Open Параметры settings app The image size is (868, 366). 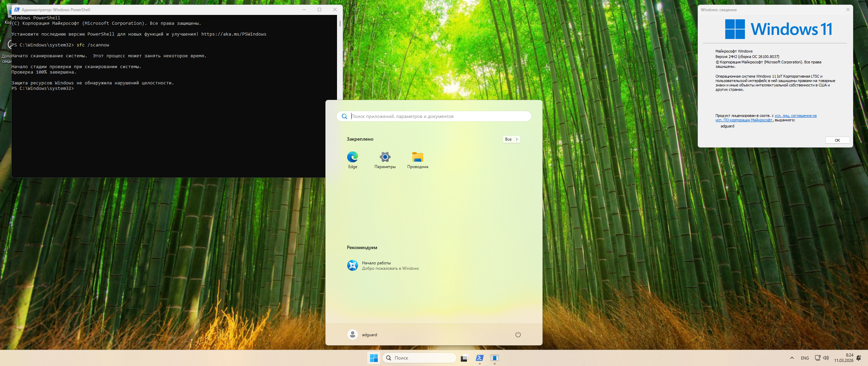[385, 160]
